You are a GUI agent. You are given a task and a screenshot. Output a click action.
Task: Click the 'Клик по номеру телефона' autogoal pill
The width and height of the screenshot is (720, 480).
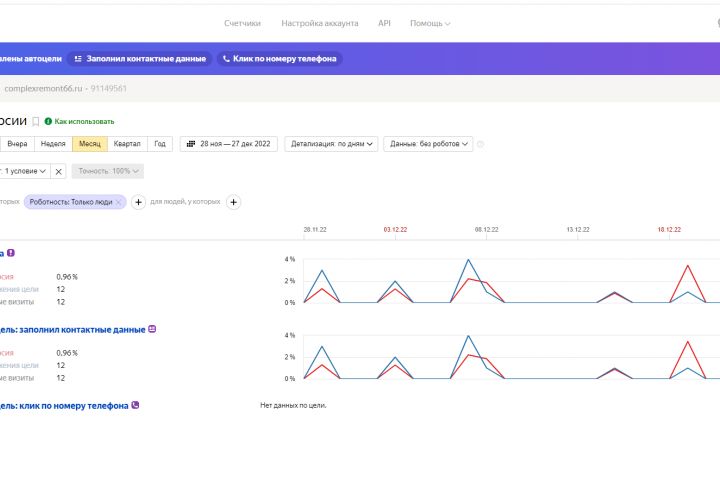point(281,59)
